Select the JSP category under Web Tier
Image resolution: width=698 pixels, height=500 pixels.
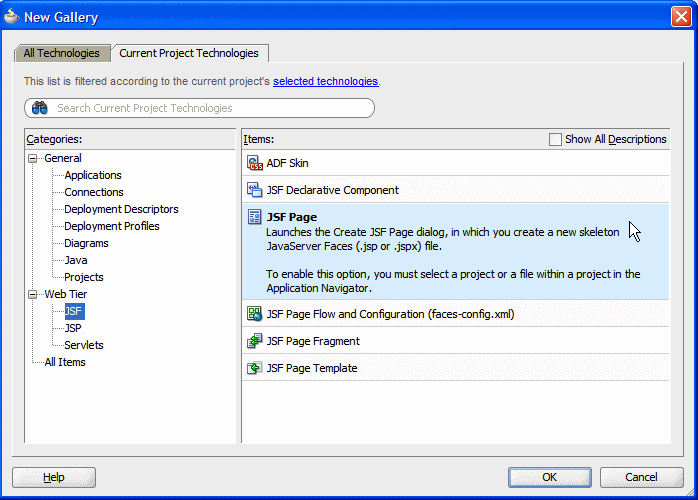coord(73,329)
